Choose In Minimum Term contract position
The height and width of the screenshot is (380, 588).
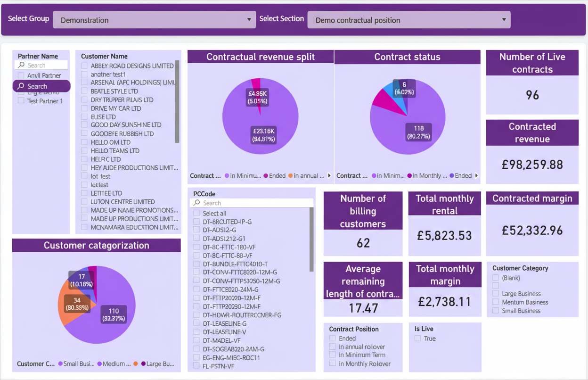click(333, 355)
